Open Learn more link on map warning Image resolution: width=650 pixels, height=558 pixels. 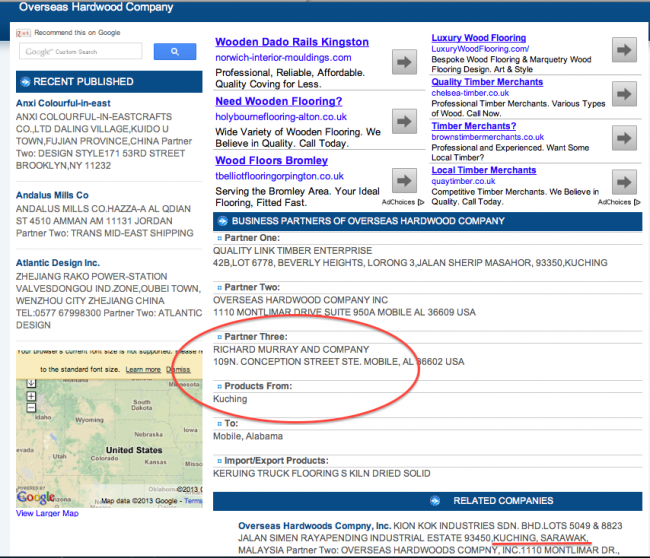(x=142, y=369)
